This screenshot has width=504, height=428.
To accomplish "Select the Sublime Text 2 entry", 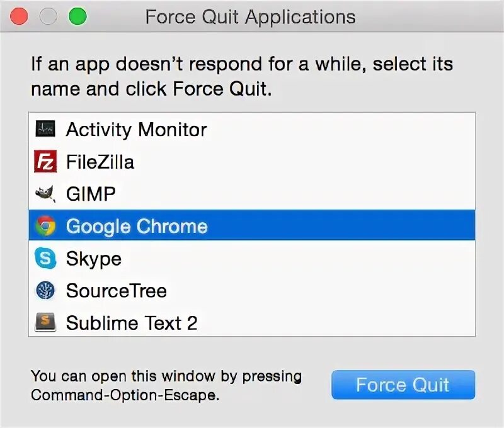I will click(132, 323).
